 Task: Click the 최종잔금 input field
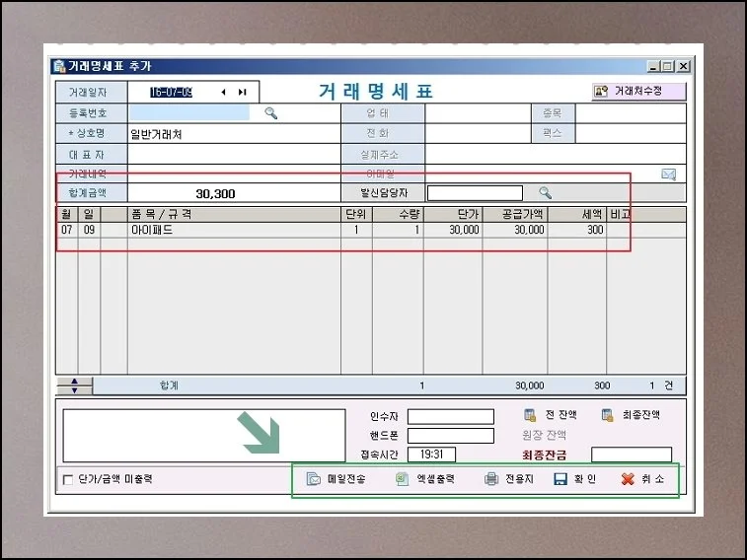pos(632,455)
